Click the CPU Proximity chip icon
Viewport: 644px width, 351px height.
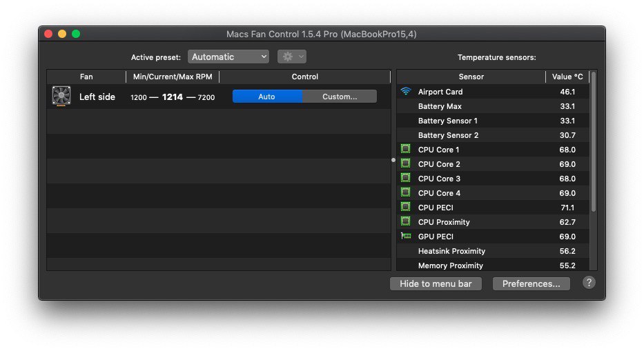point(405,221)
